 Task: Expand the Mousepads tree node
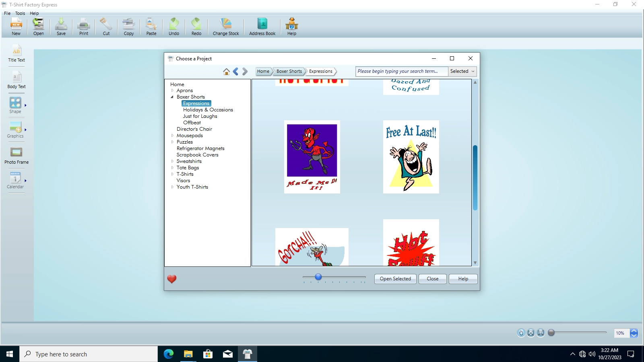click(x=172, y=136)
